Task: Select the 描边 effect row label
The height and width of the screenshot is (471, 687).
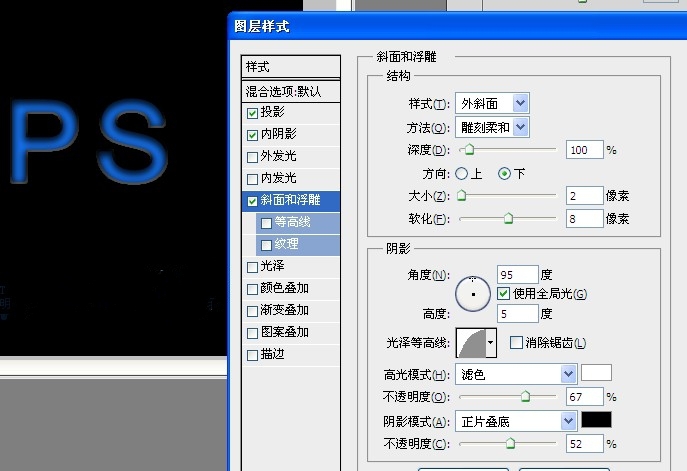Action: click(x=273, y=354)
